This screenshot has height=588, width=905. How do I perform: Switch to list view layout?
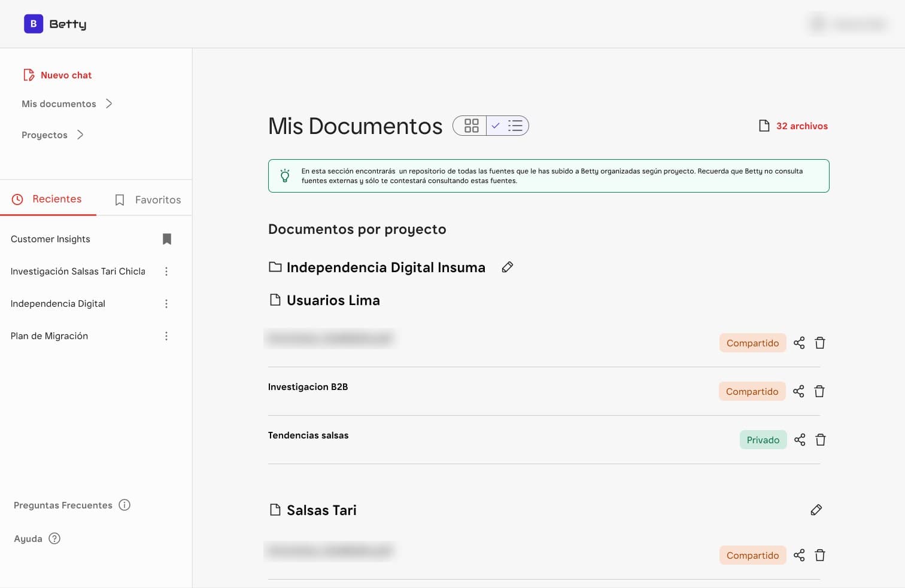coord(508,126)
